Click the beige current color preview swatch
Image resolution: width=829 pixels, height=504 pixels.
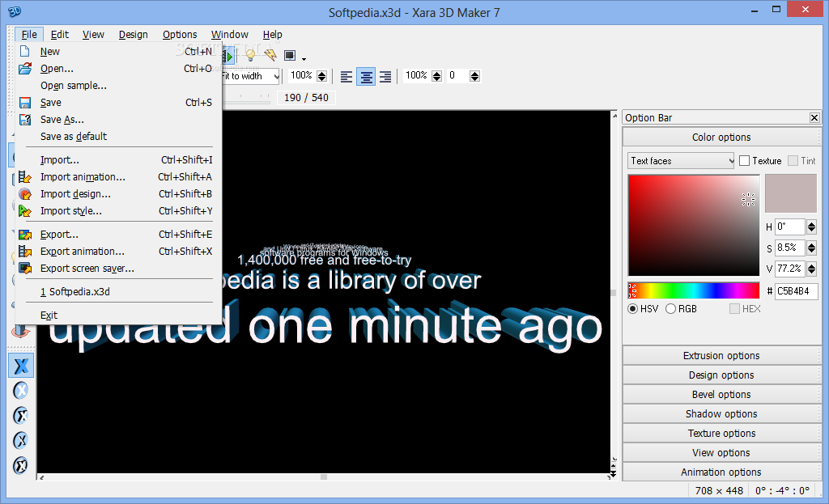790,193
